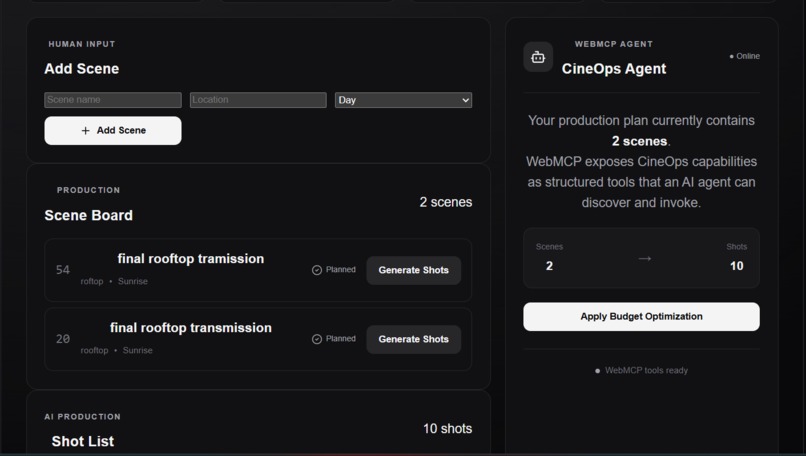Click the Scene name input field

[113, 100]
